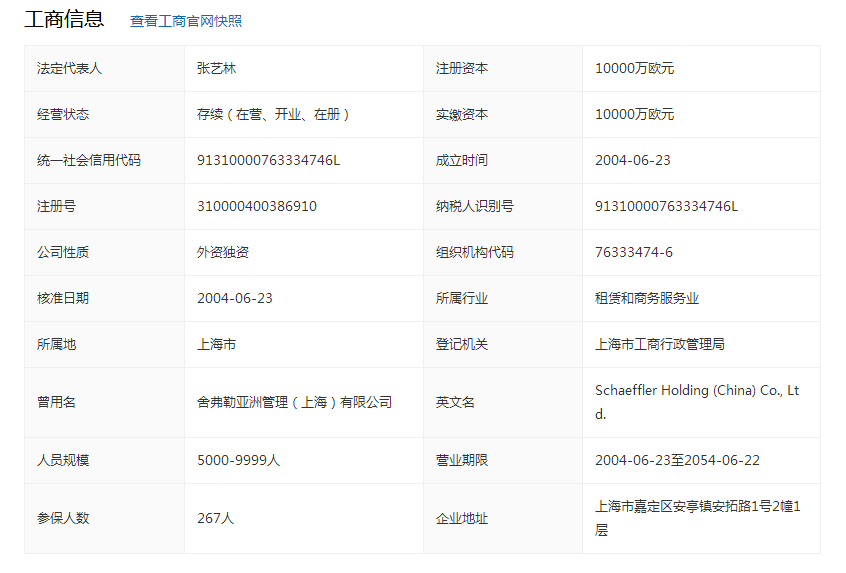This screenshot has width=846, height=573.
Task: Select organization code 76333474-6
Action: 634,253
